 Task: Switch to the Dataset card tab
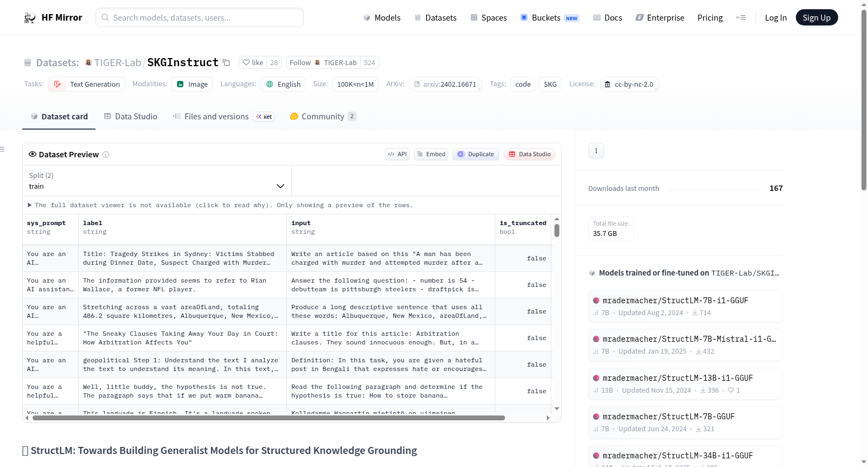pyautogui.click(x=59, y=117)
